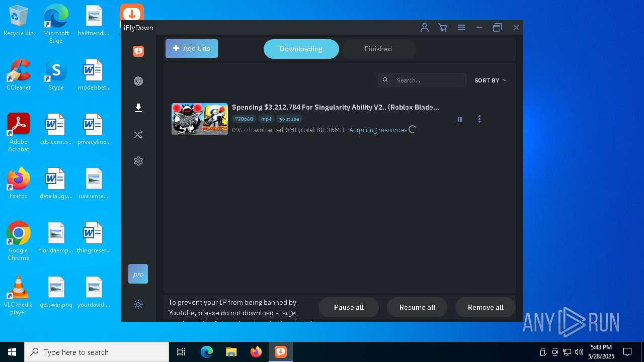
Task: Open Google Chrome desktop shortcut
Action: [19, 241]
